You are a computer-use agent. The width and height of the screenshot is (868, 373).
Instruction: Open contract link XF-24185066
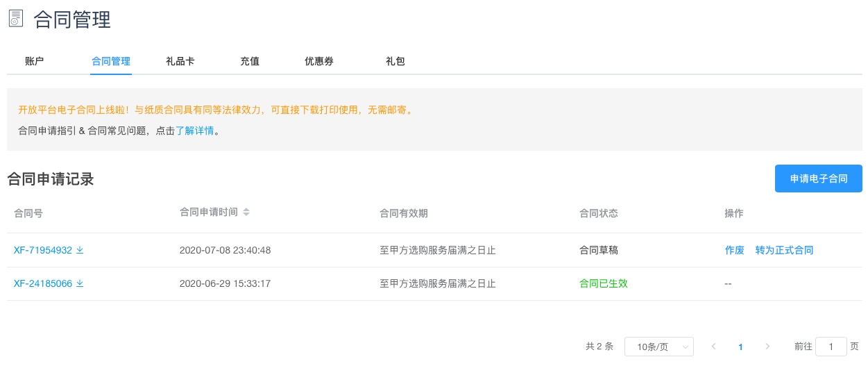pos(43,283)
